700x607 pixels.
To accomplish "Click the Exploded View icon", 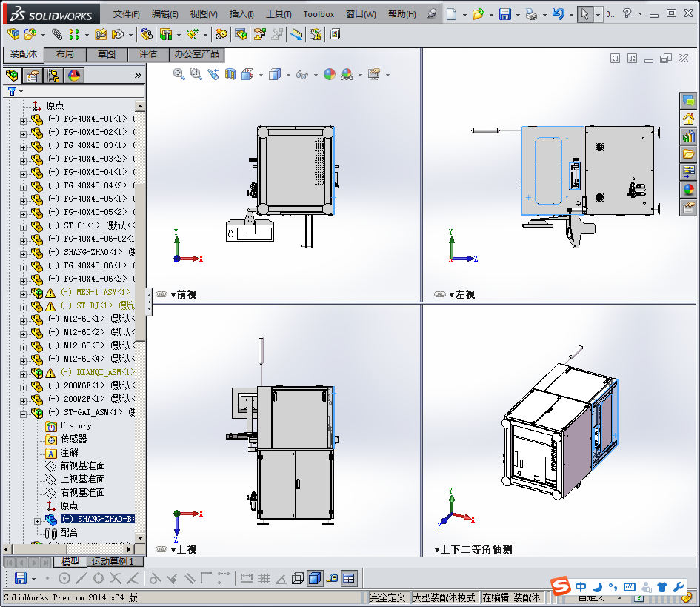I will (260, 34).
